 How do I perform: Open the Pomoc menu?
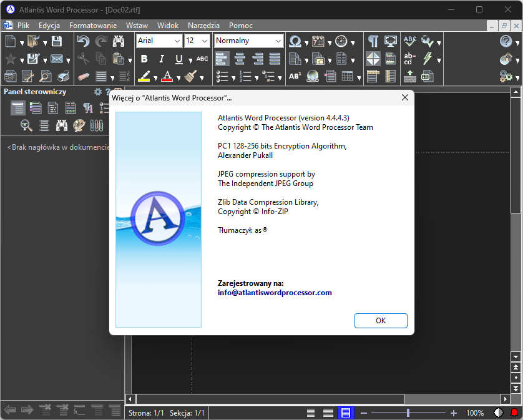click(x=241, y=26)
